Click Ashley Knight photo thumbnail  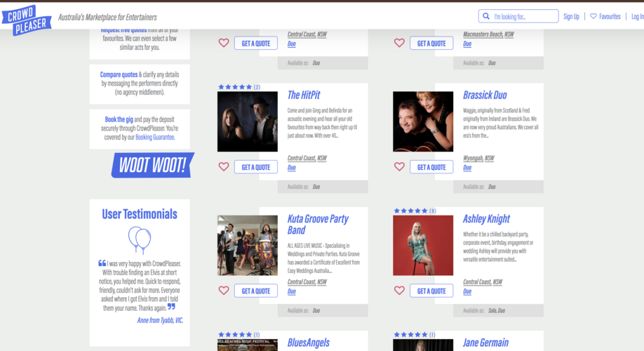(423, 246)
